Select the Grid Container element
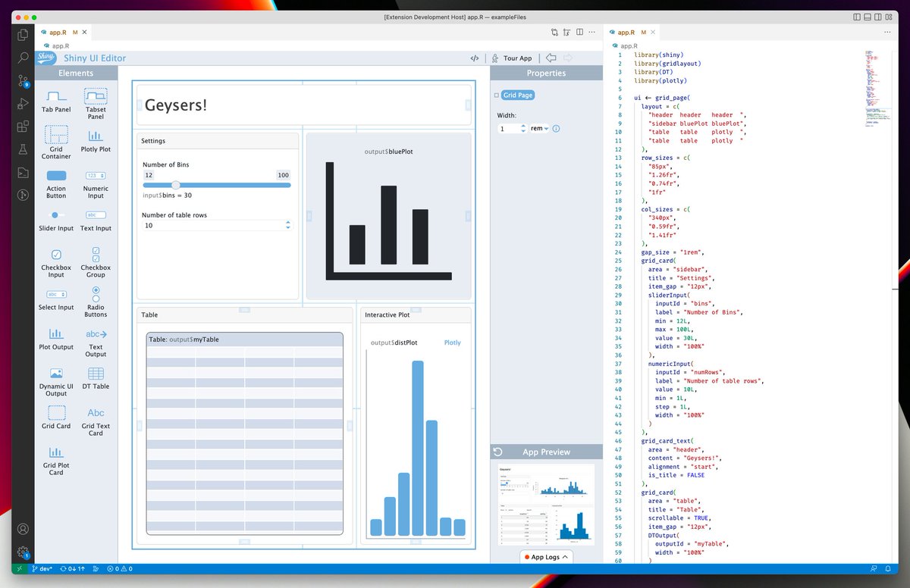The width and height of the screenshot is (910, 588). 56,143
